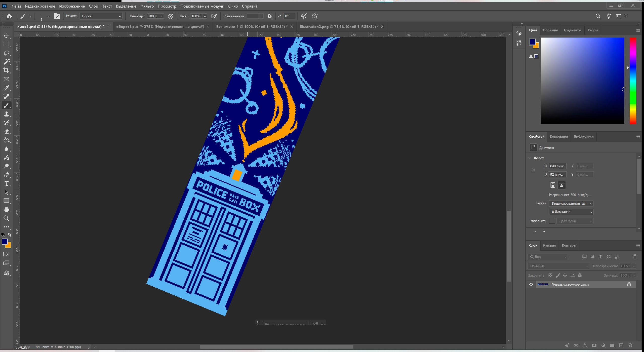The height and width of the screenshot is (352, 644).
Task: Open the Изображение menu
Action: pyautogui.click(x=72, y=6)
